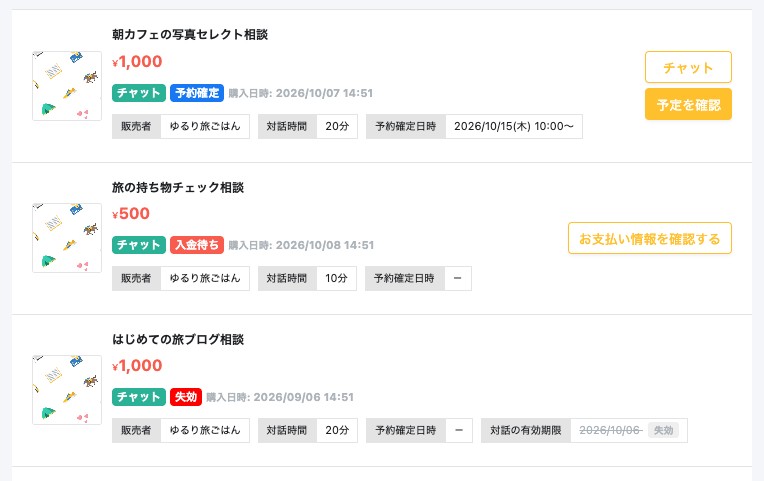Viewport: 764px width, 481px height.
Task: Open the 旅の持ち物チェック相談 thumbnail
Action: click(x=67, y=238)
